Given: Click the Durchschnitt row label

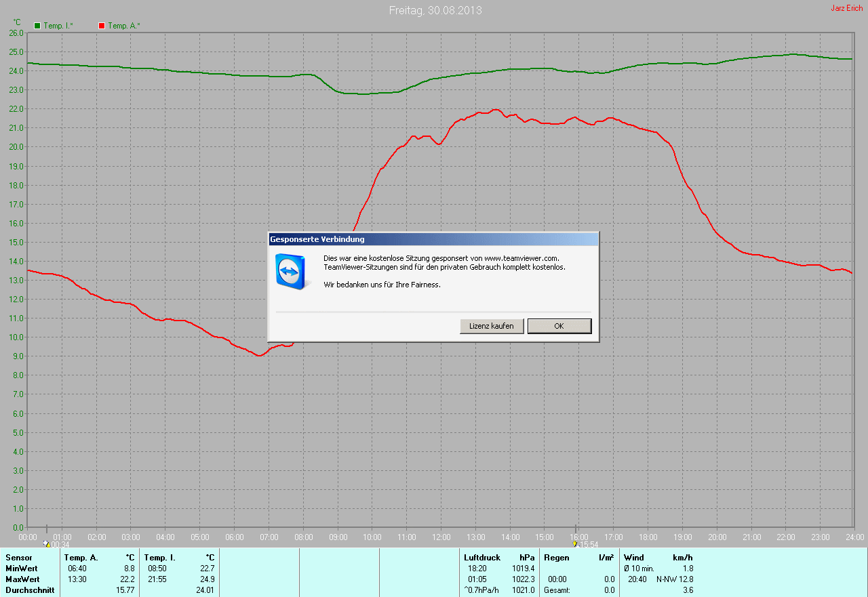Looking at the screenshot, I should point(29,590).
